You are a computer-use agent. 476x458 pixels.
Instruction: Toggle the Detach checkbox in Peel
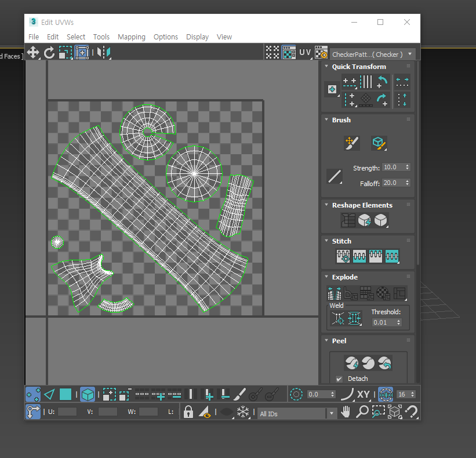(339, 379)
